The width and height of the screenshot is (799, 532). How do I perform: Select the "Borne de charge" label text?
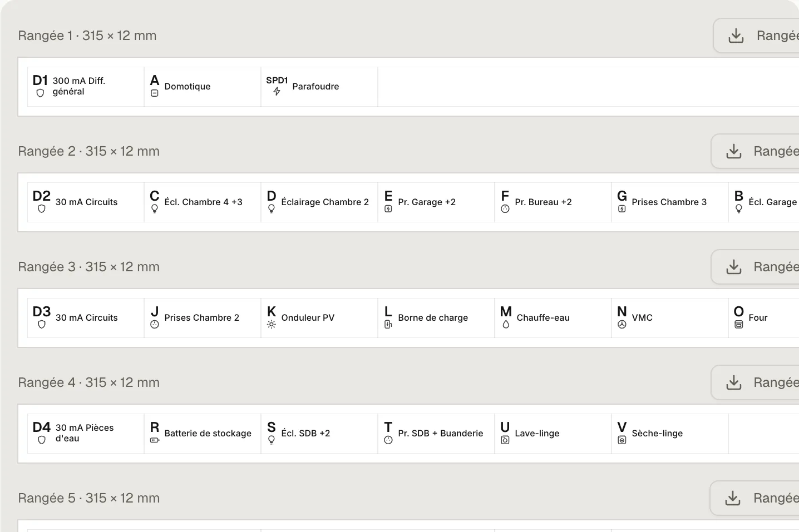433,317
